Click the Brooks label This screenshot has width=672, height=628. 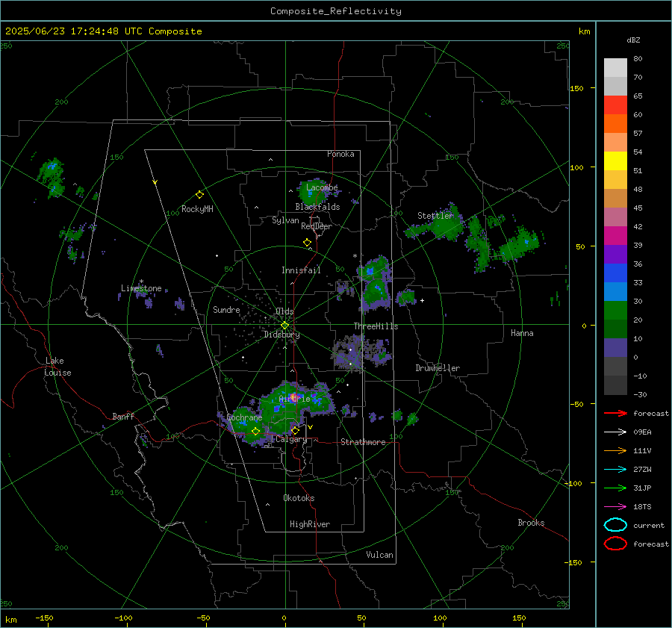(x=531, y=523)
